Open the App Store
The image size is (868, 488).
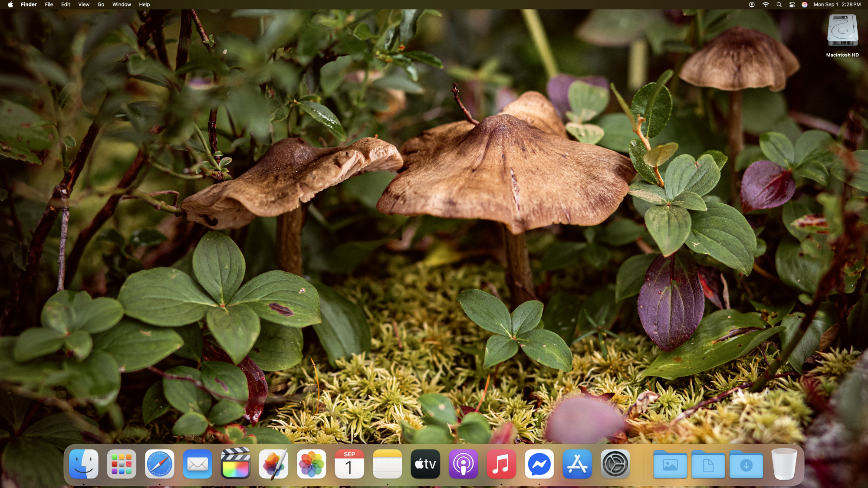[577, 464]
